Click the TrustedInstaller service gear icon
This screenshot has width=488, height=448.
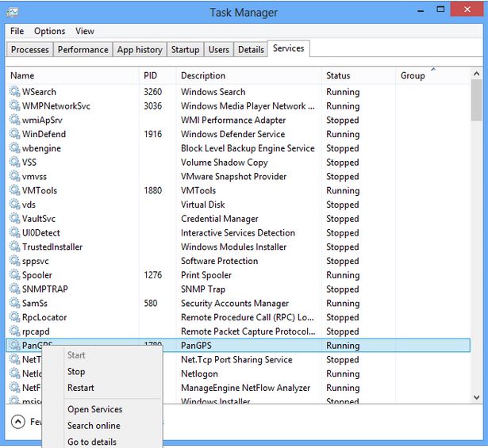pos(14,247)
